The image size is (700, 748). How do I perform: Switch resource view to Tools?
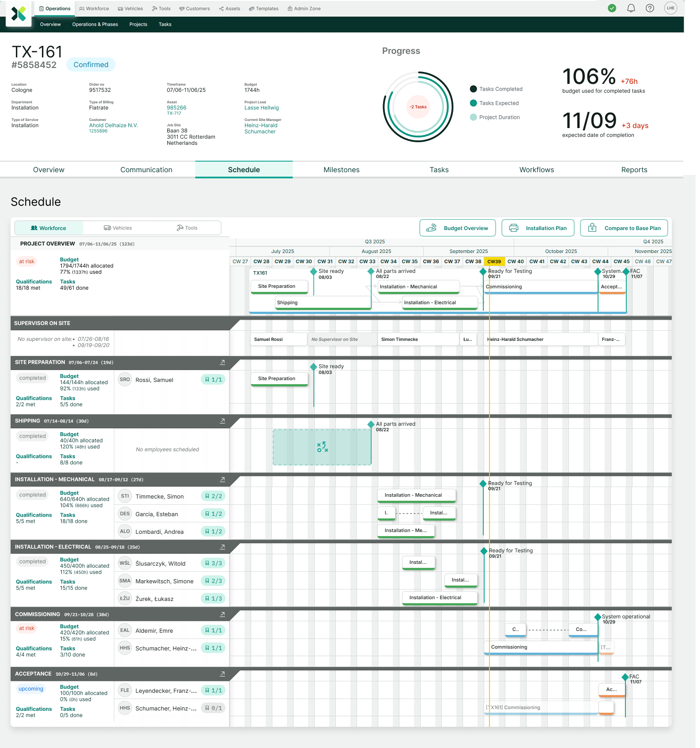pos(187,228)
